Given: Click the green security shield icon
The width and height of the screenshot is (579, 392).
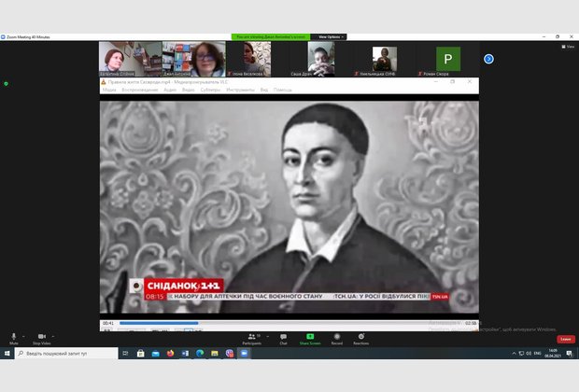Looking at the screenshot, I should click(x=6, y=84).
